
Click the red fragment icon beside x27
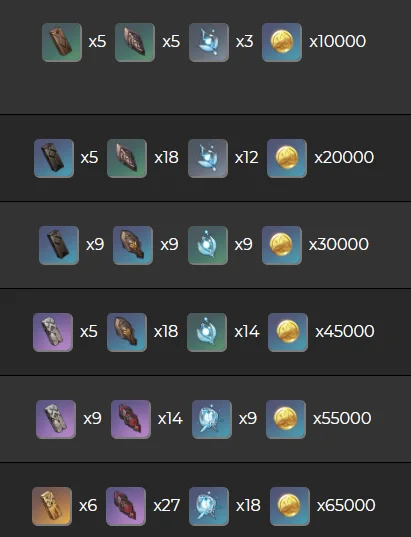(126, 506)
